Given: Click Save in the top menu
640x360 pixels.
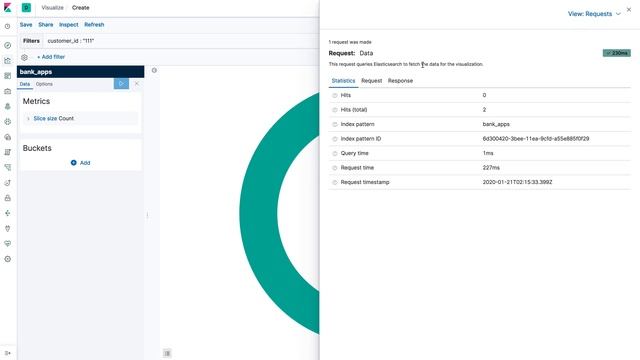Looking at the screenshot, I should coord(26,24).
